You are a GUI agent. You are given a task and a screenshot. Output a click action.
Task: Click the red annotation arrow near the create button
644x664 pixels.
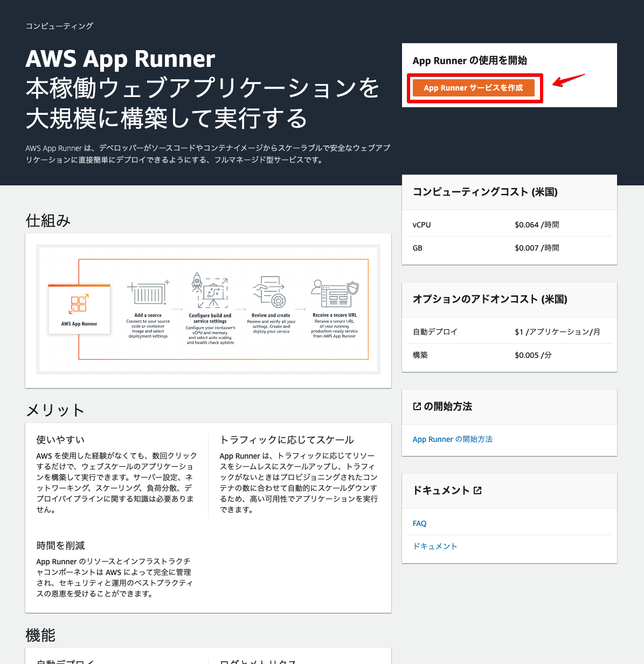coord(569,80)
